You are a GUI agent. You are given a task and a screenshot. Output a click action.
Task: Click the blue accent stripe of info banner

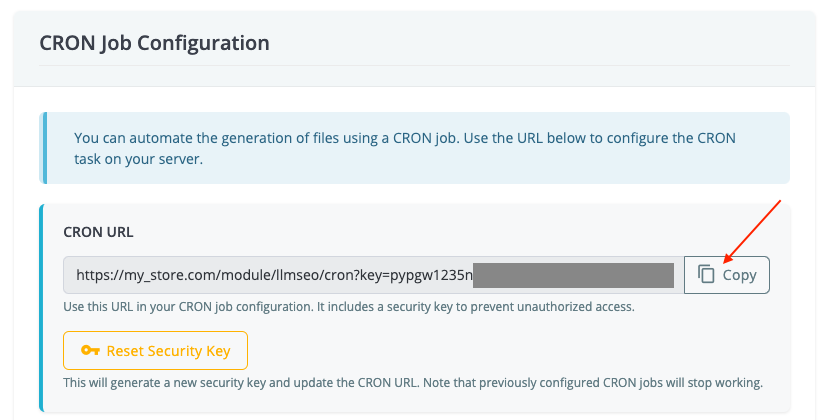tap(43, 148)
